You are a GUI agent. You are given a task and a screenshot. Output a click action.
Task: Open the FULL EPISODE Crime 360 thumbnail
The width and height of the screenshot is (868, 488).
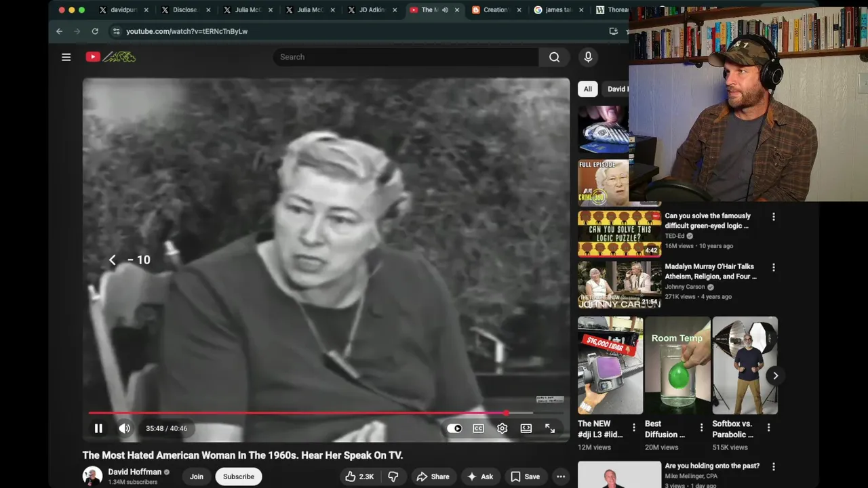(x=603, y=183)
